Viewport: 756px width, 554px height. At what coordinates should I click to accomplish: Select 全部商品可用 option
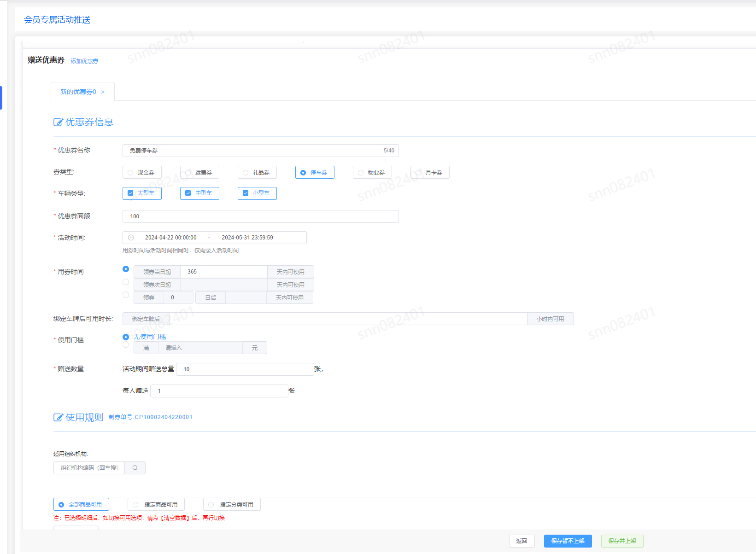click(81, 504)
